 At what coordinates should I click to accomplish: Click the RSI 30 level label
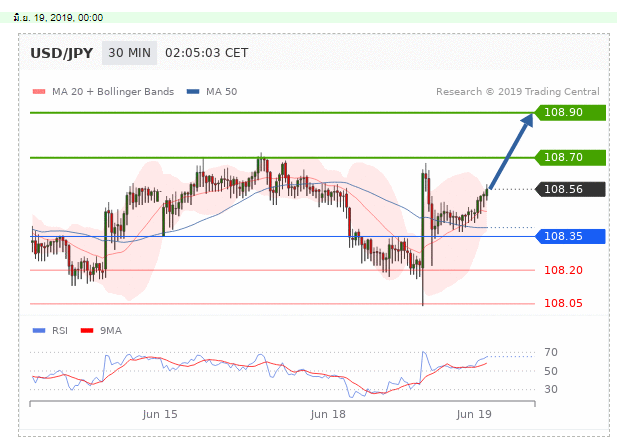551,389
